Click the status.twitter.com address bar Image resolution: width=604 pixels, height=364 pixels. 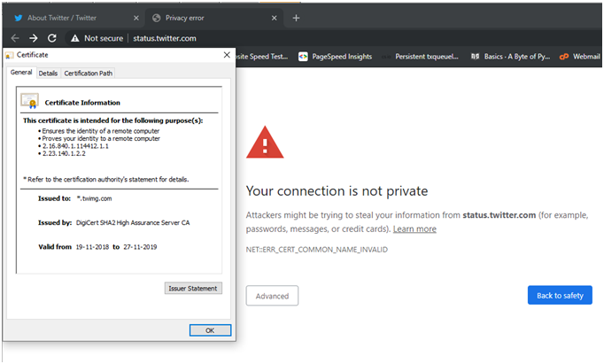(165, 38)
